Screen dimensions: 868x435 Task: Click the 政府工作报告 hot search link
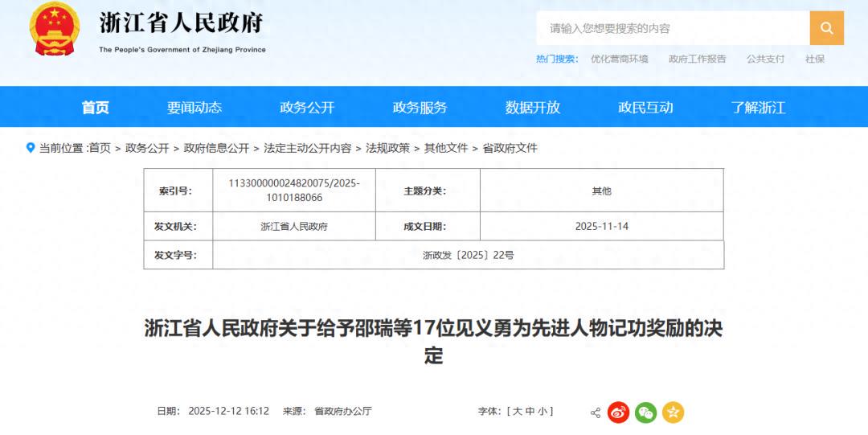coord(697,59)
